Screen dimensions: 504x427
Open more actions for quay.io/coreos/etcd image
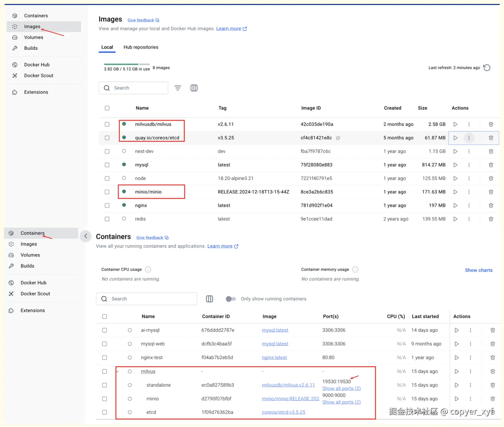(x=469, y=138)
